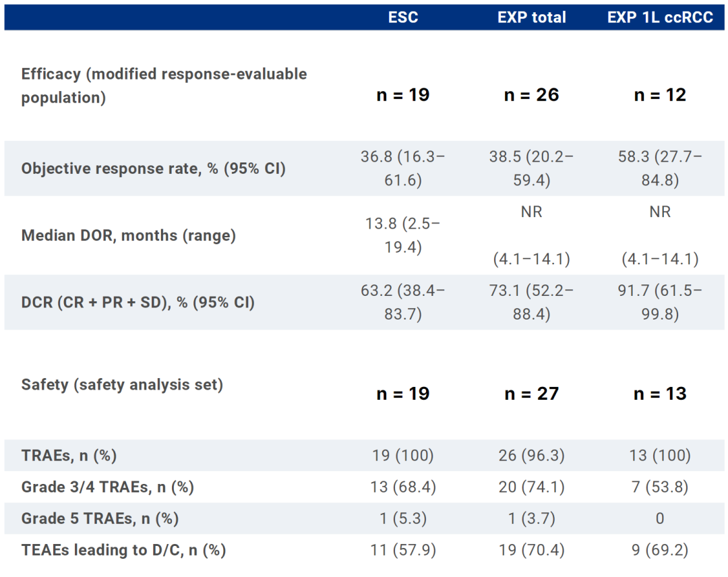This screenshot has height=577, width=728.
Task: Click the ESC column header
Action: click(403, 18)
